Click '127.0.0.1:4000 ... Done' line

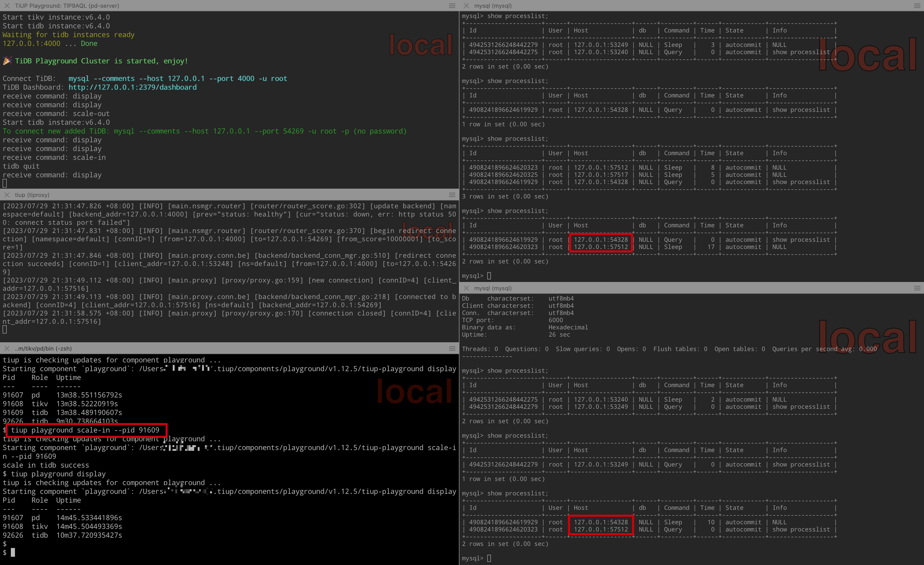pos(50,43)
